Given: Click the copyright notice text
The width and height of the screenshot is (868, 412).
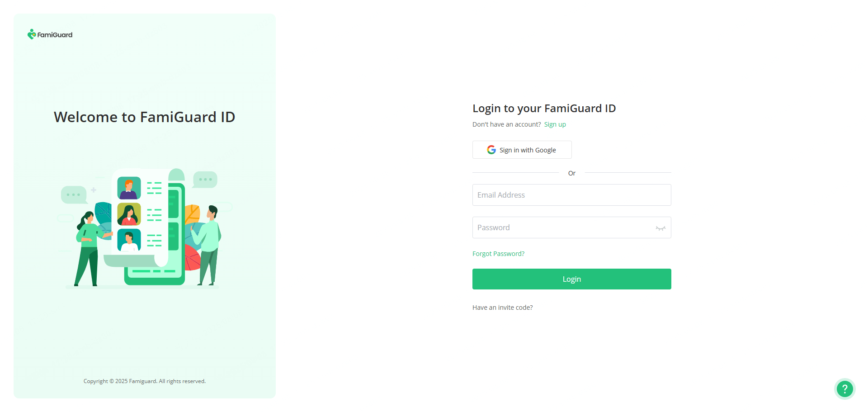Looking at the screenshot, I should (144, 381).
